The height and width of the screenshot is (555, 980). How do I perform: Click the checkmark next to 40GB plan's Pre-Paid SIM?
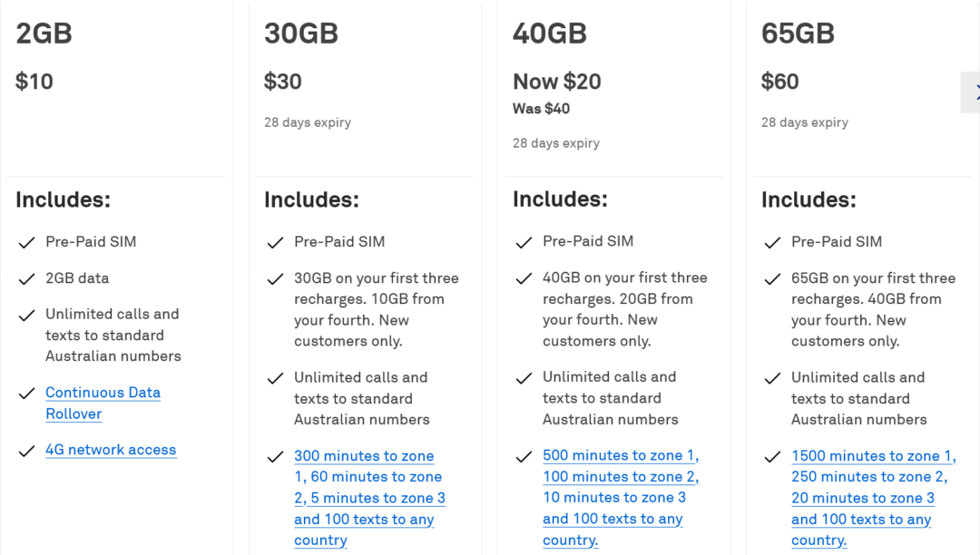[x=524, y=242]
